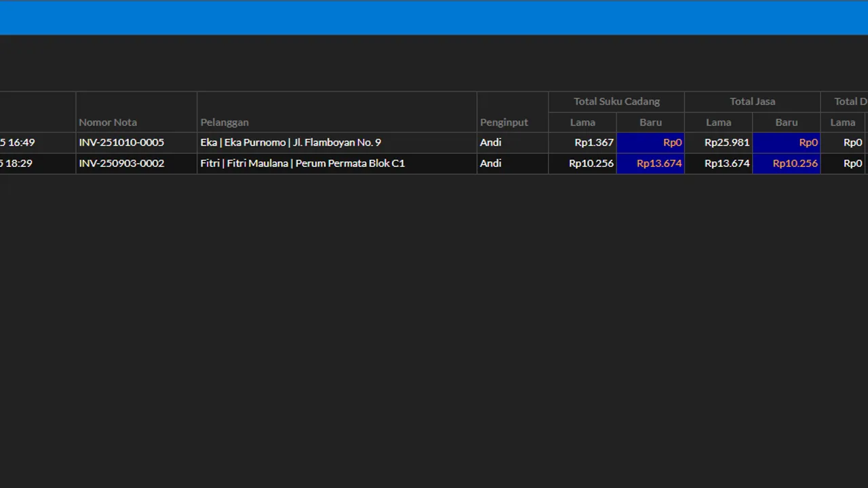Select the Total Jasa group header
This screenshot has height=488, width=868.
(753, 102)
